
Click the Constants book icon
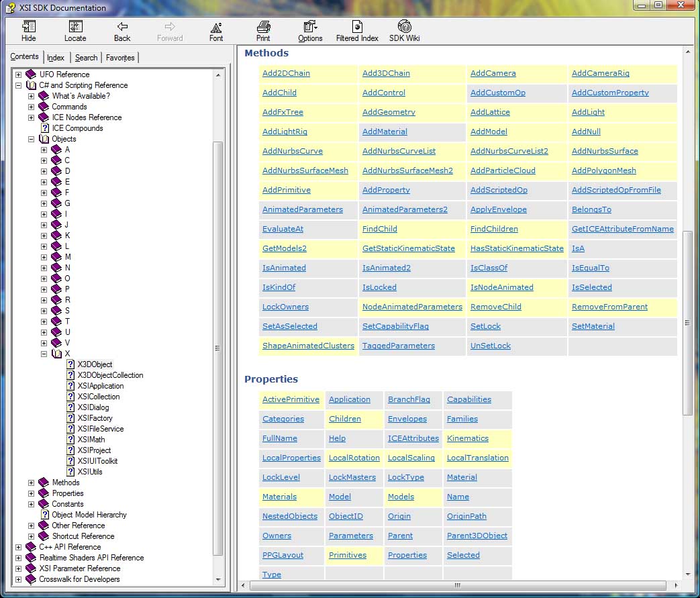tap(44, 504)
